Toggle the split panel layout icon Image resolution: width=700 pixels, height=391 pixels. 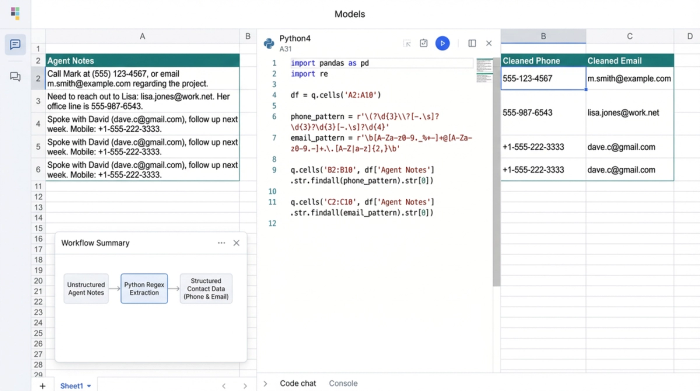point(472,43)
